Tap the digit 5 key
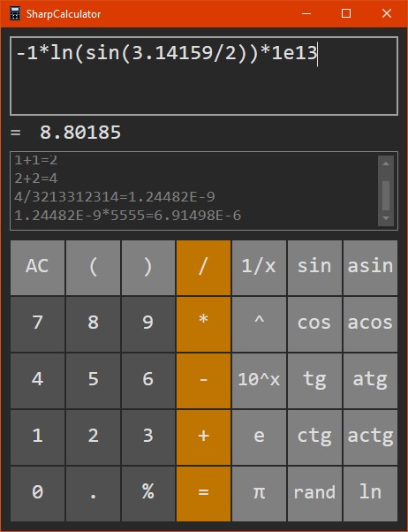 pos(93,381)
